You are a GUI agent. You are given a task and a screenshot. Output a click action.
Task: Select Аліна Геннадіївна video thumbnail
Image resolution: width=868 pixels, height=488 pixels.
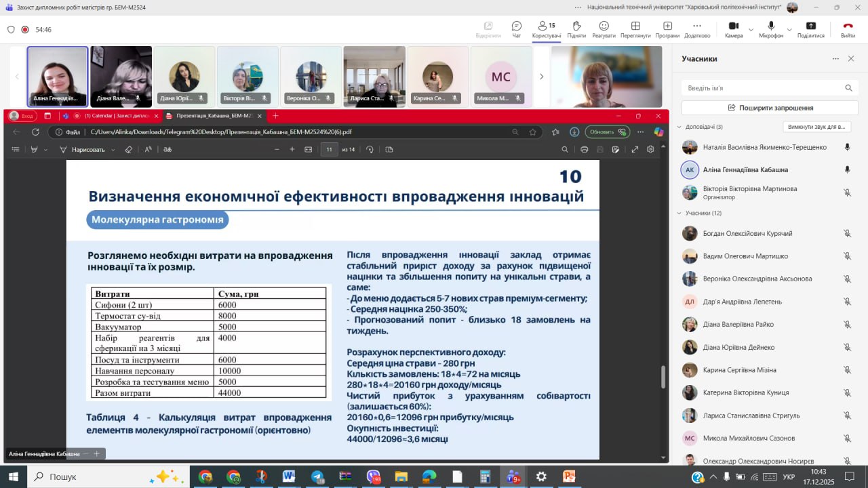58,77
